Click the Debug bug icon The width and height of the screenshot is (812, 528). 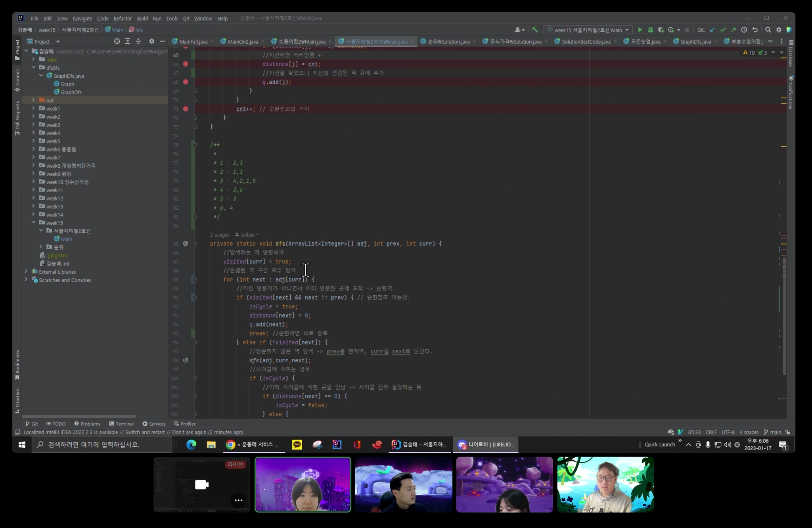coord(650,30)
